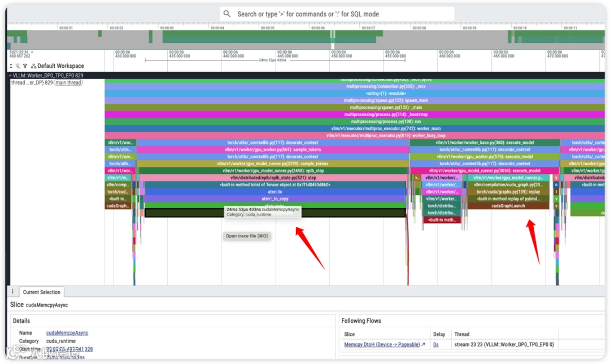Click the Open trace file button
The width and height of the screenshot is (610, 364).
(247, 236)
